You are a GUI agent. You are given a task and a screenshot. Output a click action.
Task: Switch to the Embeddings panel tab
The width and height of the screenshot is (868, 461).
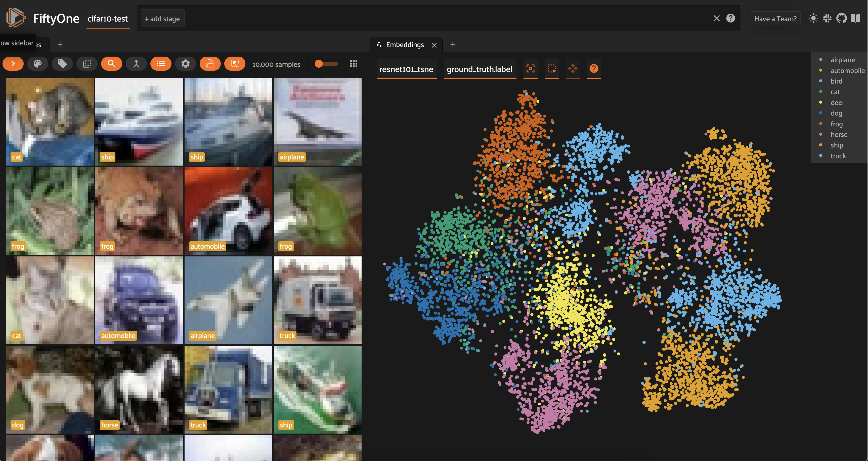pyautogui.click(x=404, y=45)
